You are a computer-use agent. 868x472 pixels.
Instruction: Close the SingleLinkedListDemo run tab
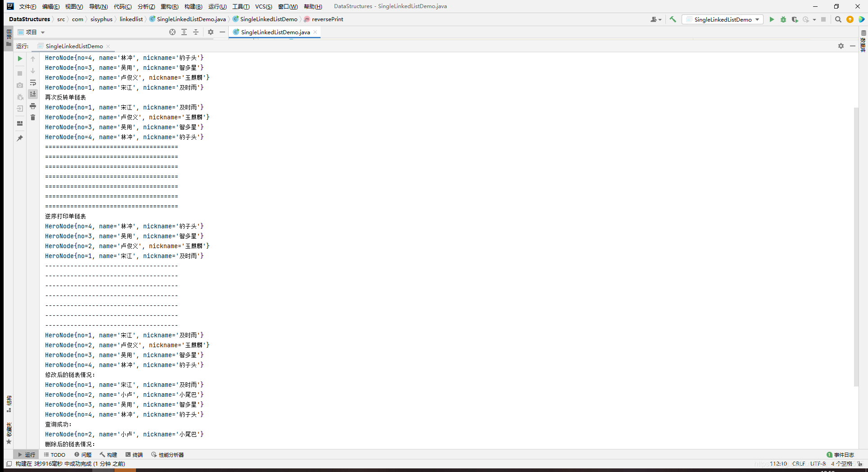click(x=108, y=46)
